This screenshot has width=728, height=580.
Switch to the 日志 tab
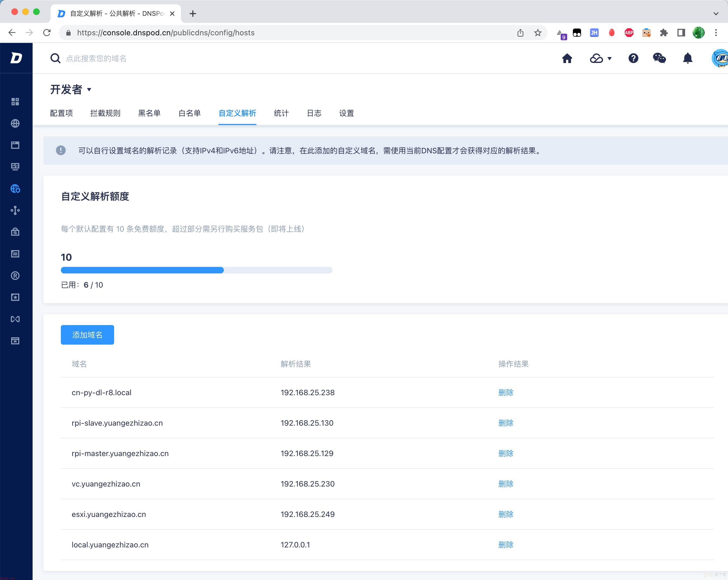tap(314, 113)
